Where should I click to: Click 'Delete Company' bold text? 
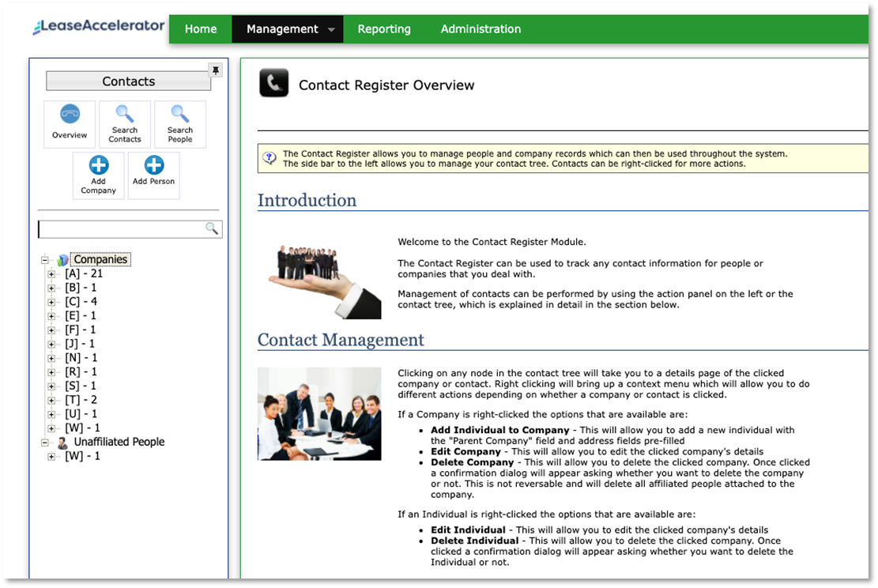click(472, 462)
